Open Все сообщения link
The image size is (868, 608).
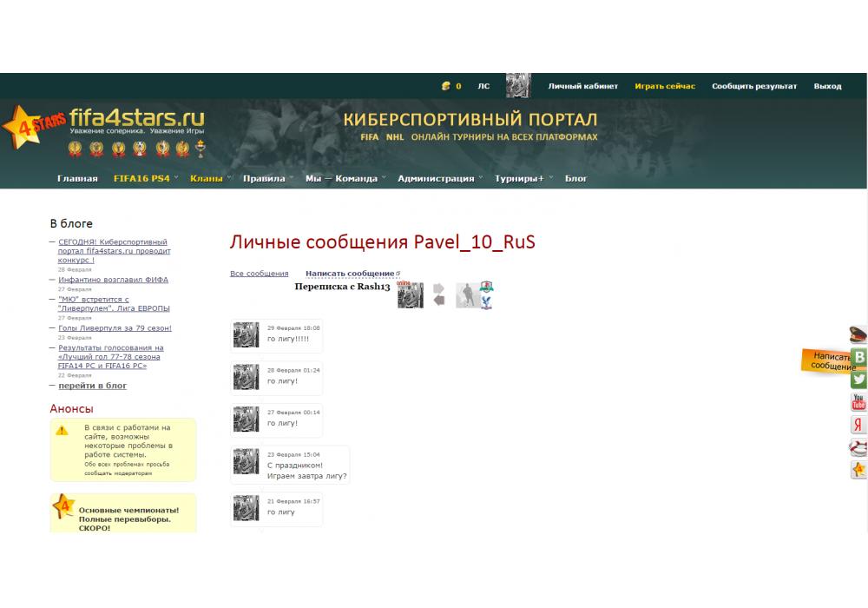point(259,274)
